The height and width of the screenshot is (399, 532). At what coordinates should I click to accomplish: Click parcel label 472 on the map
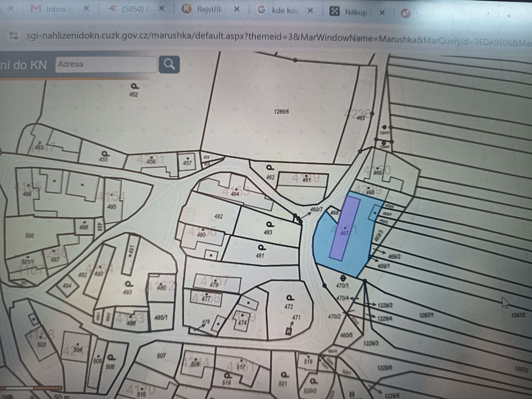(289, 306)
